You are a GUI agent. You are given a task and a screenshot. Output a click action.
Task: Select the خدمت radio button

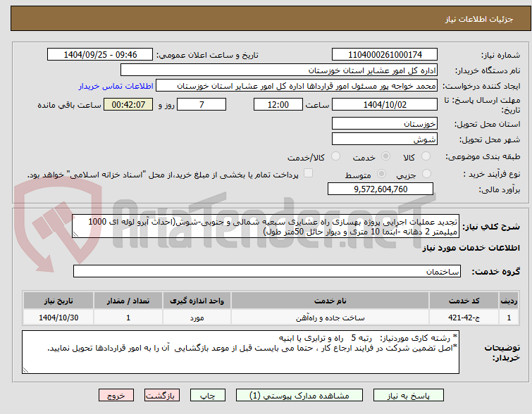coord(385,156)
